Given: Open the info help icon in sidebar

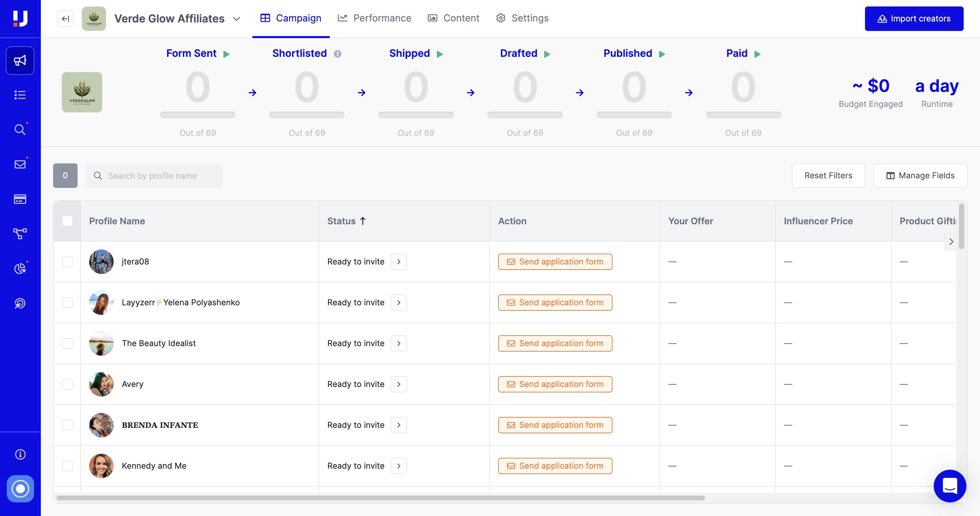Looking at the screenshot, I should pos(20,454).
